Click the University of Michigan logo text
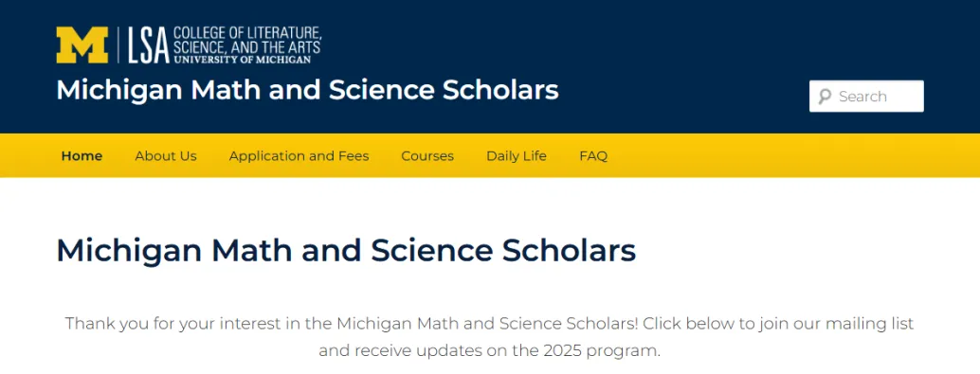The image size is (980, 374). click(x=242, y=60)
